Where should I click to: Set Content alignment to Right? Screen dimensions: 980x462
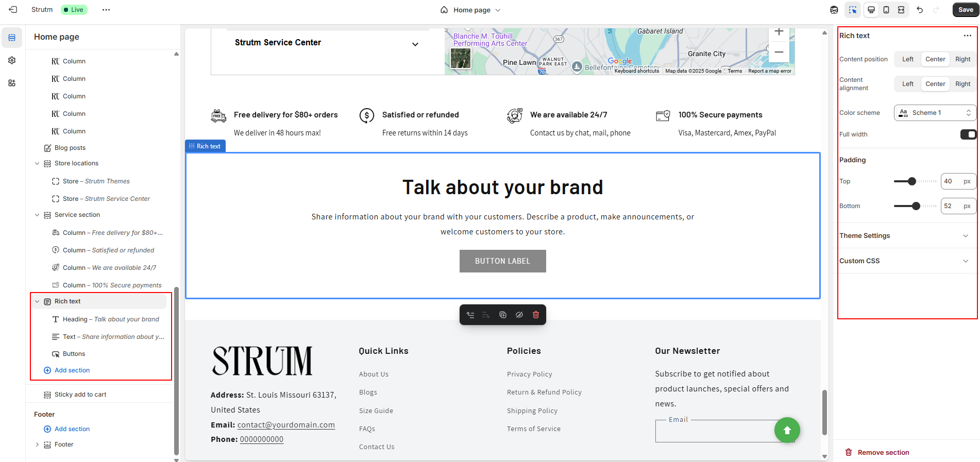(x=962, y=84)
